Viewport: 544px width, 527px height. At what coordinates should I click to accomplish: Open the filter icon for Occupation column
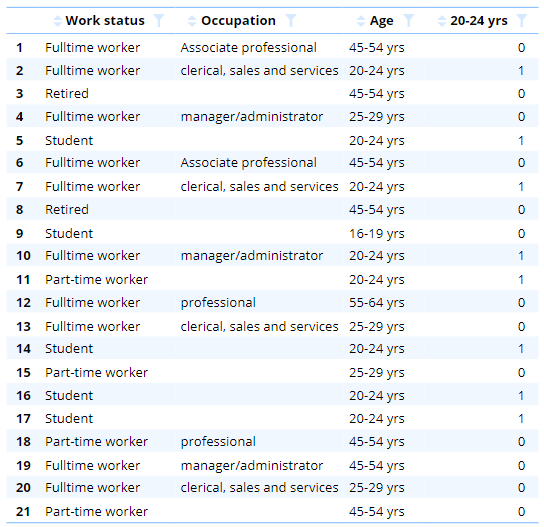tap(291, 21)
